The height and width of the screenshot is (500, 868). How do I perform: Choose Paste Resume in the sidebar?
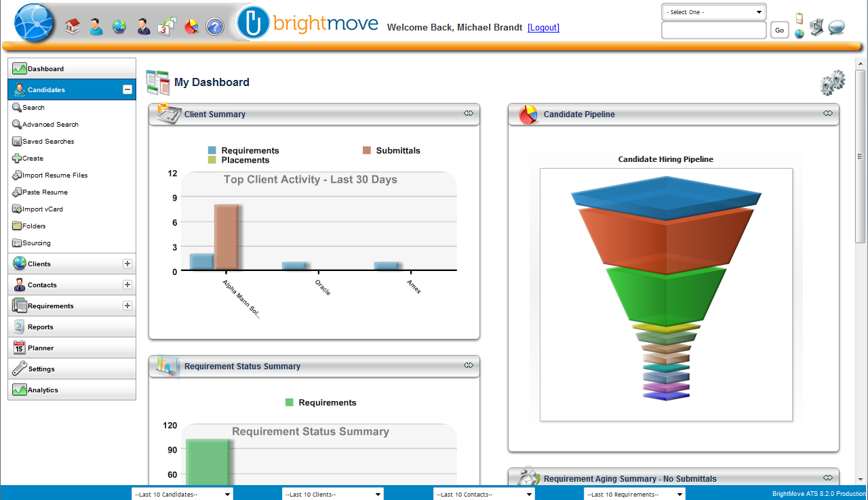[45, 192]
